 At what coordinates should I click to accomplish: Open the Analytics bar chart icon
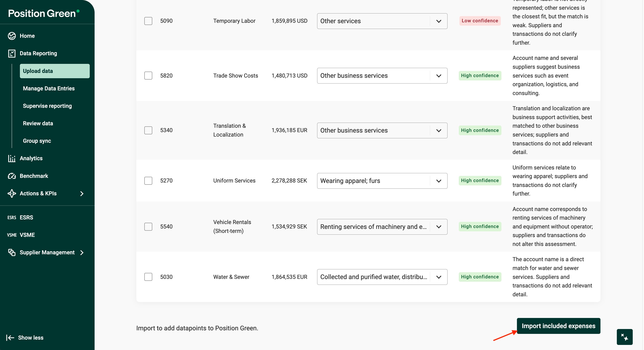tap(12, 158)
